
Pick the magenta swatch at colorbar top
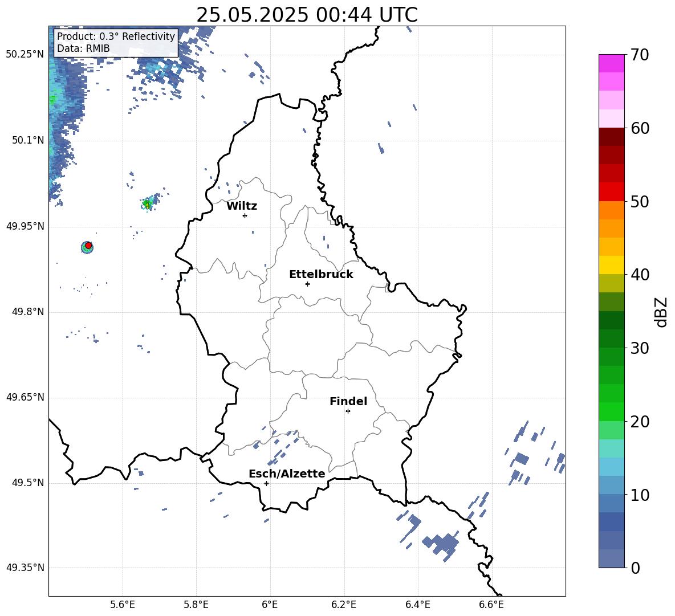pos(612,64)
